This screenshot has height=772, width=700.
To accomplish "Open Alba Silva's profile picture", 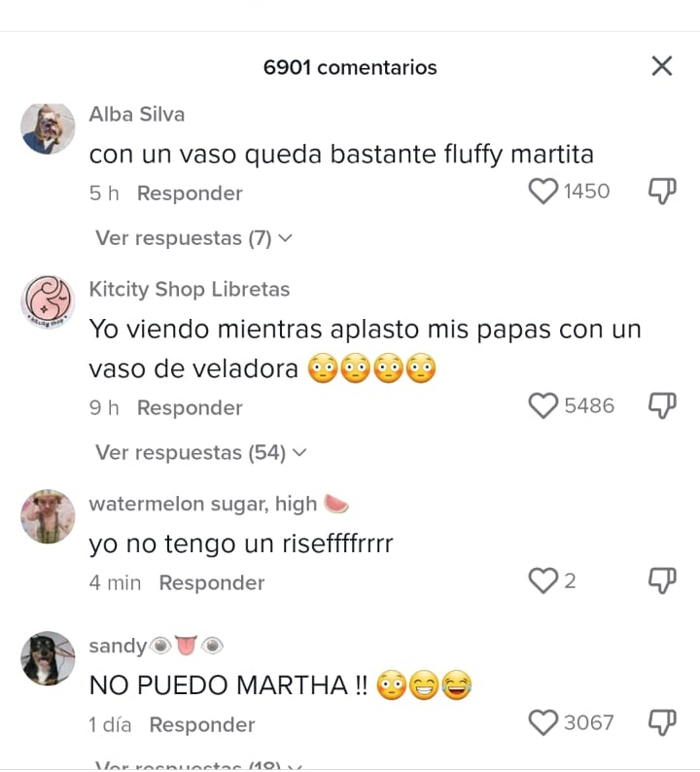I will coord(48,129).
